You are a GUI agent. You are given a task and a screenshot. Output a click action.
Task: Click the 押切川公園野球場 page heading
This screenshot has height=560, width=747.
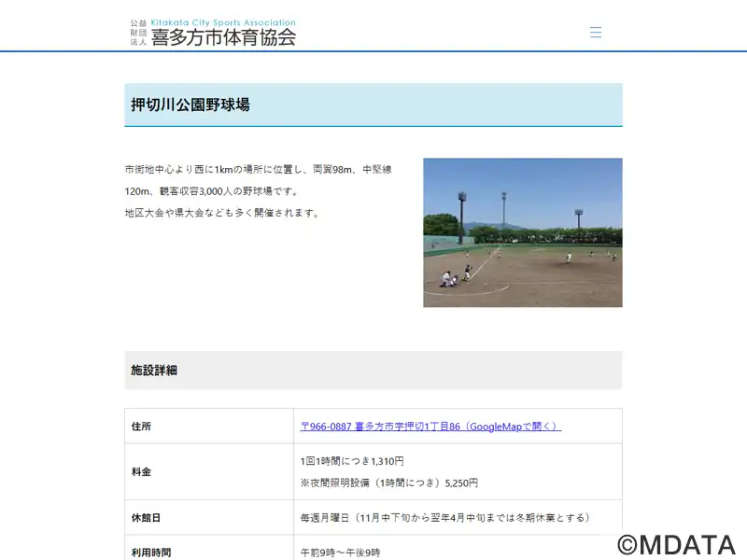(x=190, y=105)
